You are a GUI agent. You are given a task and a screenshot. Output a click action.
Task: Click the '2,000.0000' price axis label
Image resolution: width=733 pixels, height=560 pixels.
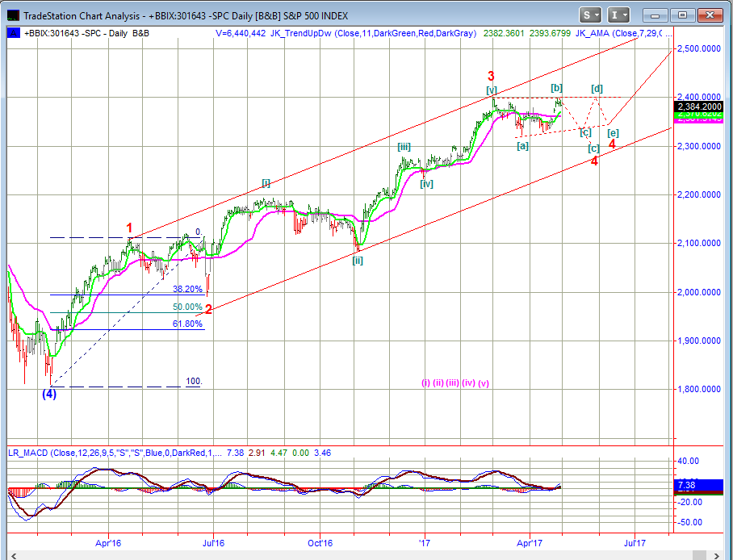click(x=699, y=293)
